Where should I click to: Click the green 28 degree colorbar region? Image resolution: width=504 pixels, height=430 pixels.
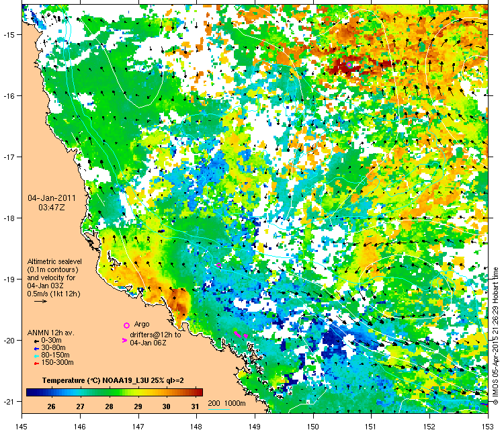(109, 392)
